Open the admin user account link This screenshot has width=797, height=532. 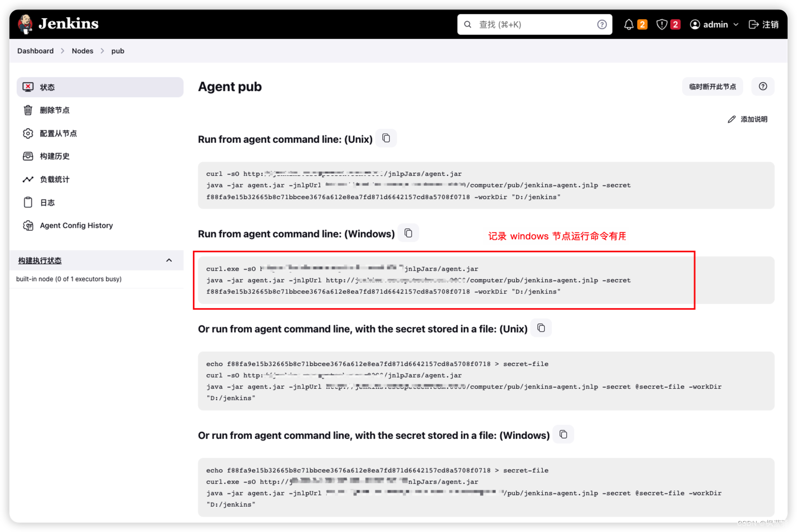pyautogui.click(x=709, y=24)
